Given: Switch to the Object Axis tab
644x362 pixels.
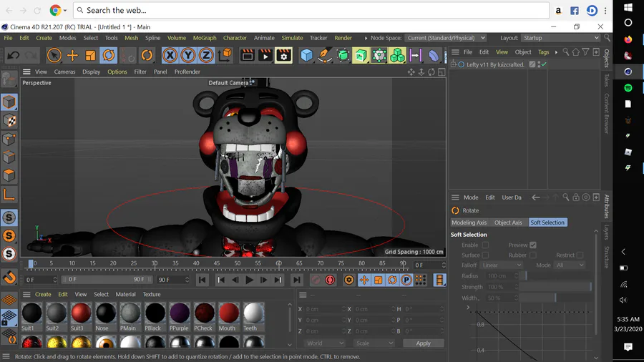Looking at the screenshot, I should pyautogui.click(x=508, y=222).
